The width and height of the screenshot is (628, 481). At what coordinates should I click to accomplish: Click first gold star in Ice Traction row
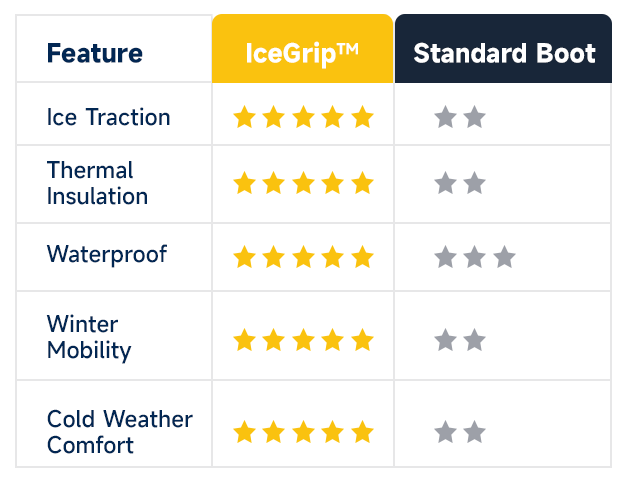(244, 117)
